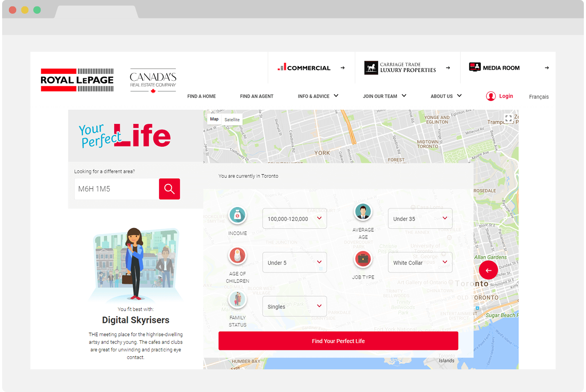The width and height of the screenshot is (586, 392).
Task: Expand the Info & Advice menu
Action: click(x=318, y=96)
